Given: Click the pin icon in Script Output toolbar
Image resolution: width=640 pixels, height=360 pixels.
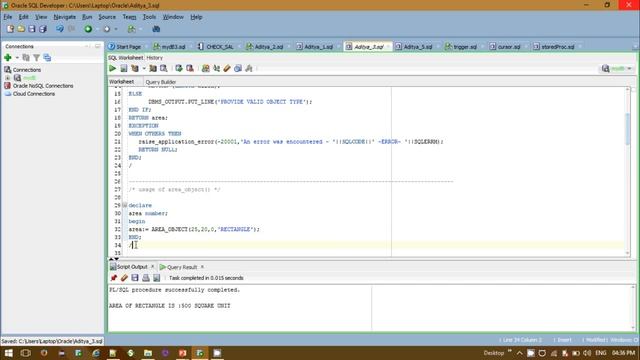Looking at the screenshot, I should [x=113, y=278].
